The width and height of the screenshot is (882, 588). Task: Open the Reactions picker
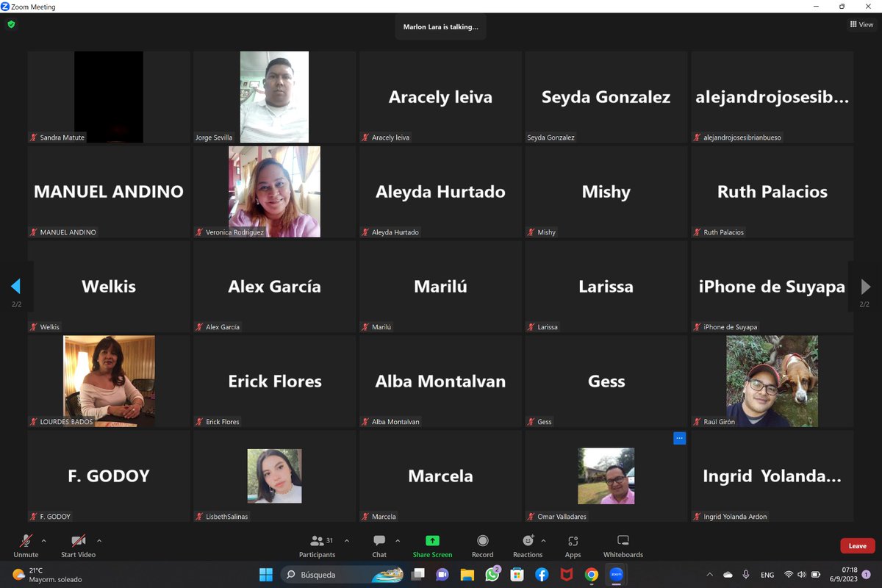[x=528, y=545]
